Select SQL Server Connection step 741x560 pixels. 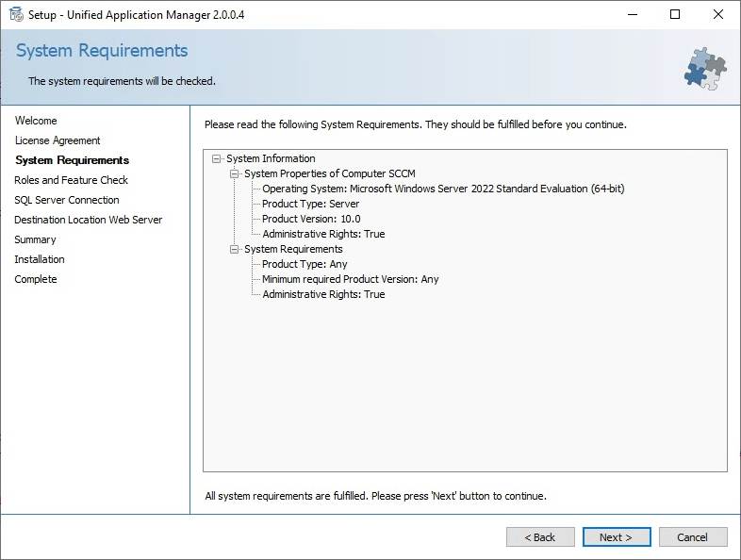click(x=67, y=200)
